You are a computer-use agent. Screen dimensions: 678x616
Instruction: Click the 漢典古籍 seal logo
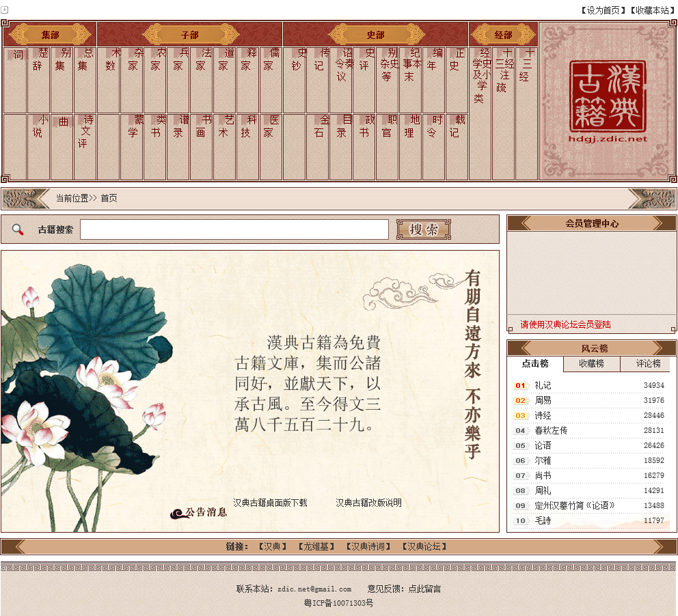tap(608, 96)
